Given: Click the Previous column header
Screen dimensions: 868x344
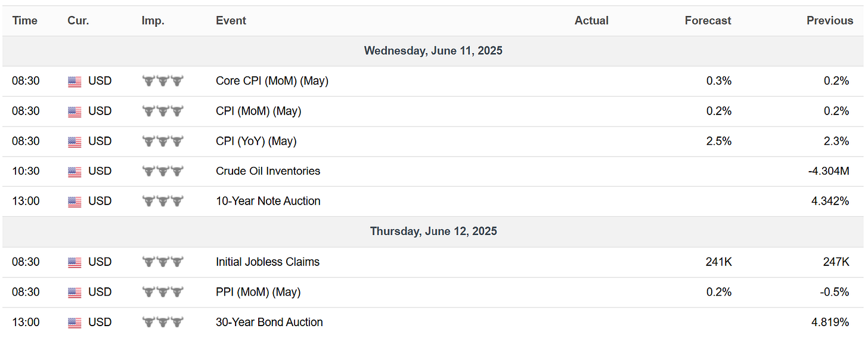Looking at the screenshot, I should [830, 21].
